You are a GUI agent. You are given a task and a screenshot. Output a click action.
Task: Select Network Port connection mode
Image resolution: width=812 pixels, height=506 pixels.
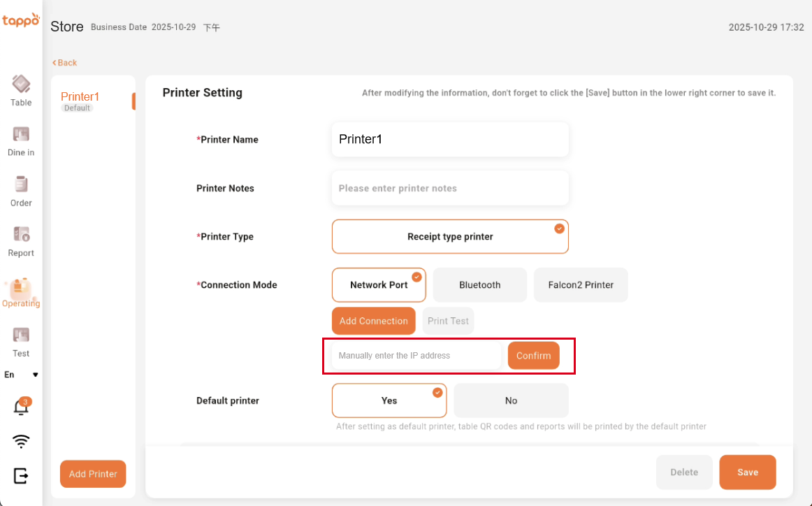(x=379, y=285)
